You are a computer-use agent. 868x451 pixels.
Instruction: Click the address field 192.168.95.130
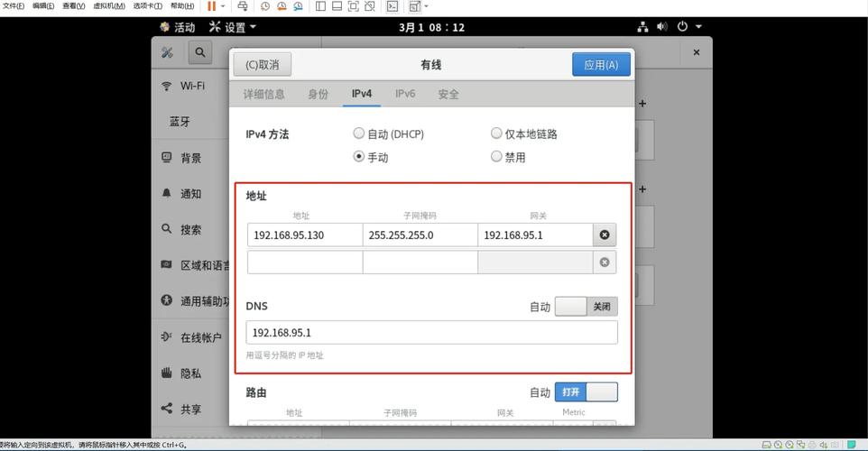(x=305, y=235)
